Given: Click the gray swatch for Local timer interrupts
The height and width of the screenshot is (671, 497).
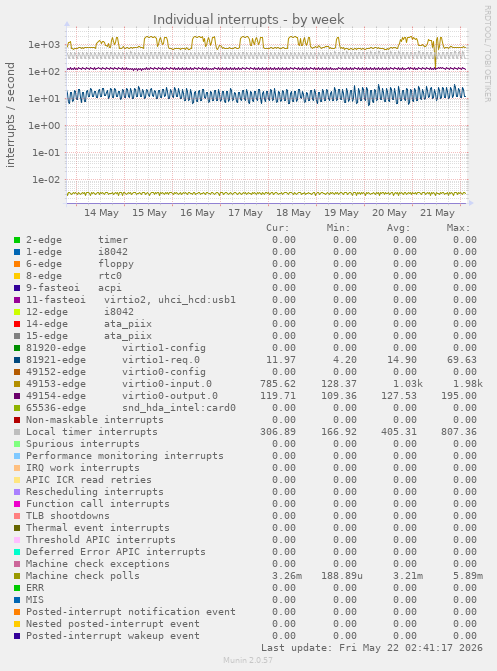Looking at the screenshot, I should pos(17,432).
